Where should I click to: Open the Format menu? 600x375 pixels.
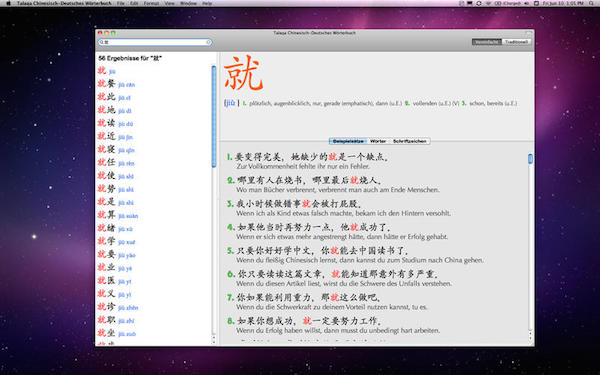[x=151, y=3]
